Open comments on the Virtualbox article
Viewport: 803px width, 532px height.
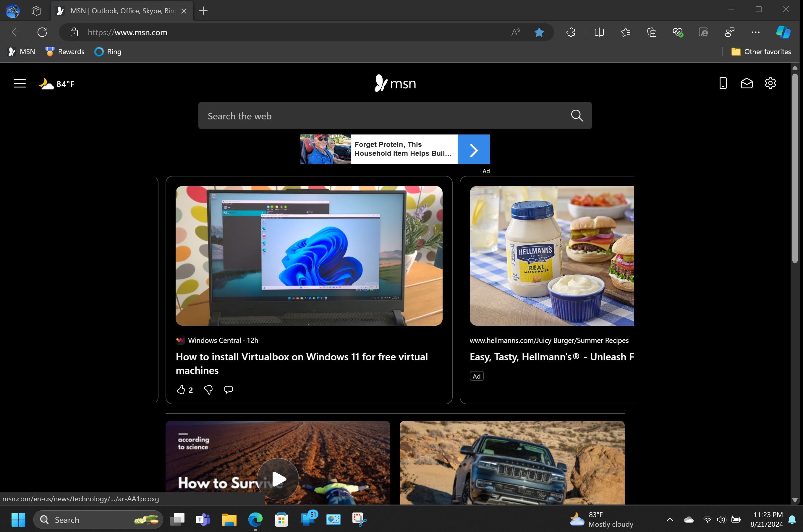(228, 390)
